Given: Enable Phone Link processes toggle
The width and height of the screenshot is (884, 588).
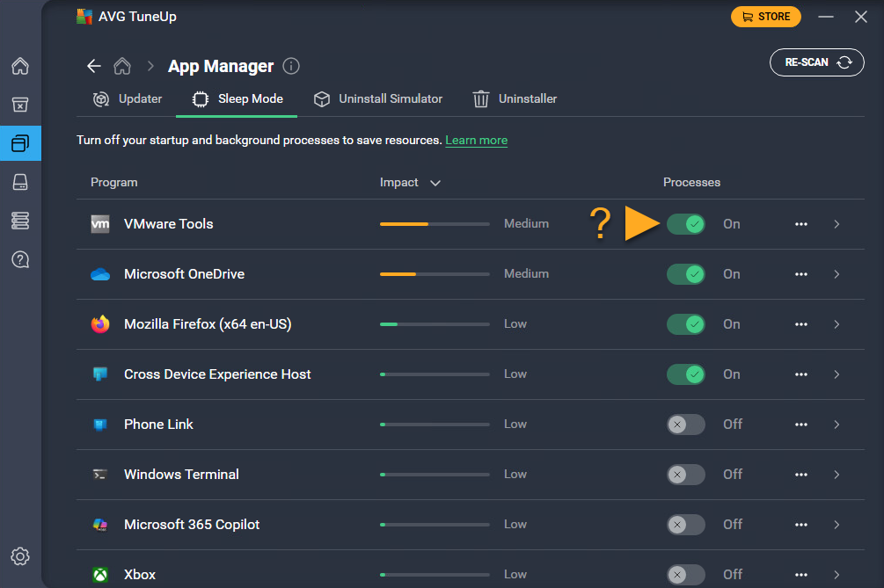Looking at the screenshot, I should 685,425.
